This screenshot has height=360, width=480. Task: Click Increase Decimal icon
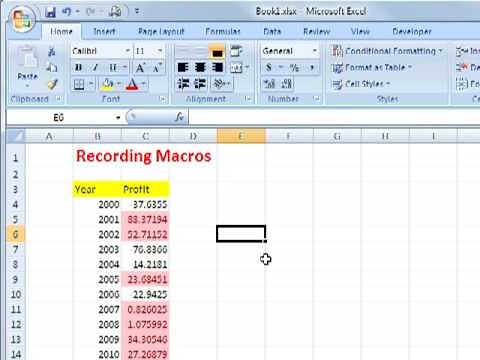pyautogui.click(x=269, y=84)
